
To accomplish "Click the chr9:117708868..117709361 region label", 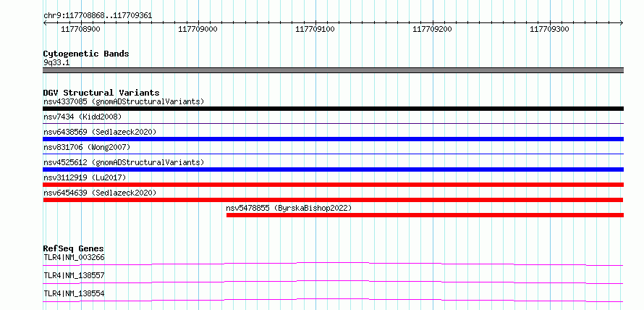I will click(98, 16).
